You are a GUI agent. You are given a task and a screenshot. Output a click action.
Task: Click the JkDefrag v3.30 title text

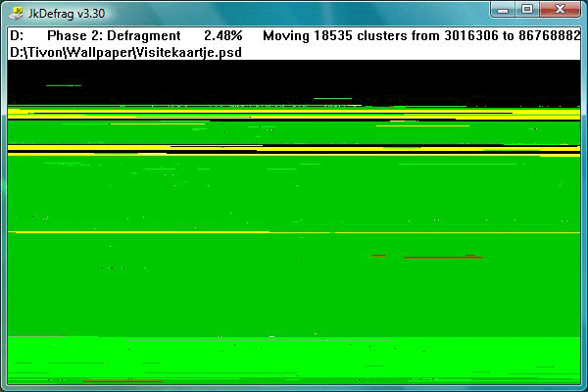coord(67,14)
